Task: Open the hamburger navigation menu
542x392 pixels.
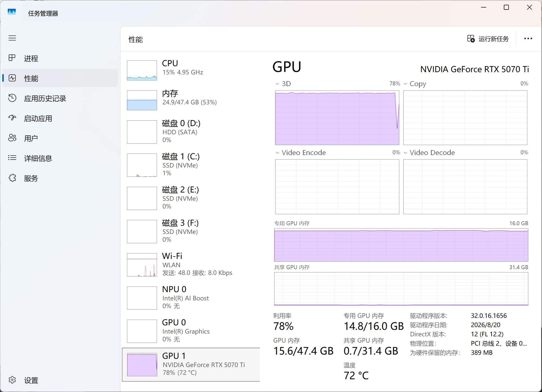Action: click(12, 38)
